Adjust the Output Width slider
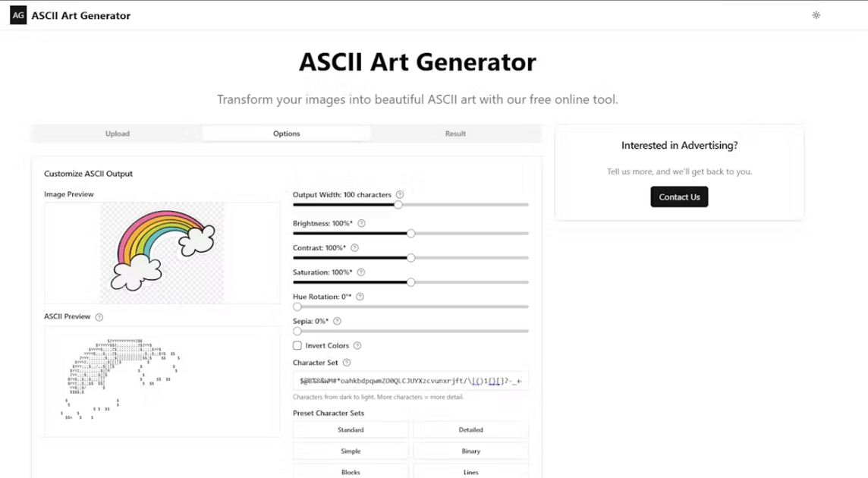868x478 pixels. pyautogui.click(x=398, y=205)
